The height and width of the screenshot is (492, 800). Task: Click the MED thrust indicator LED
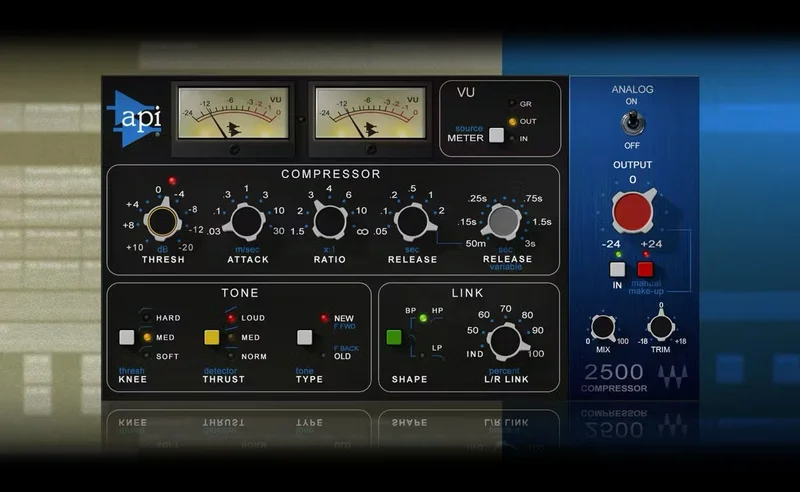231,337
